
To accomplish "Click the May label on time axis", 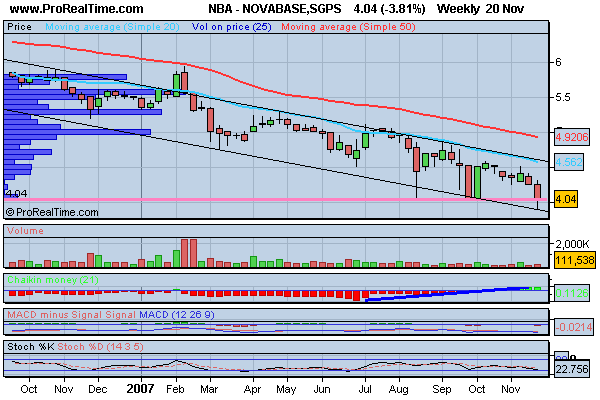I will (286, 389).
